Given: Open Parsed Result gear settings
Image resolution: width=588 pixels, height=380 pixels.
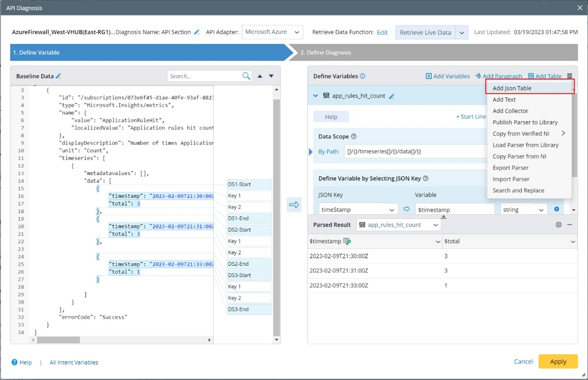Looking at the screenshot, I should coord(558,225).
